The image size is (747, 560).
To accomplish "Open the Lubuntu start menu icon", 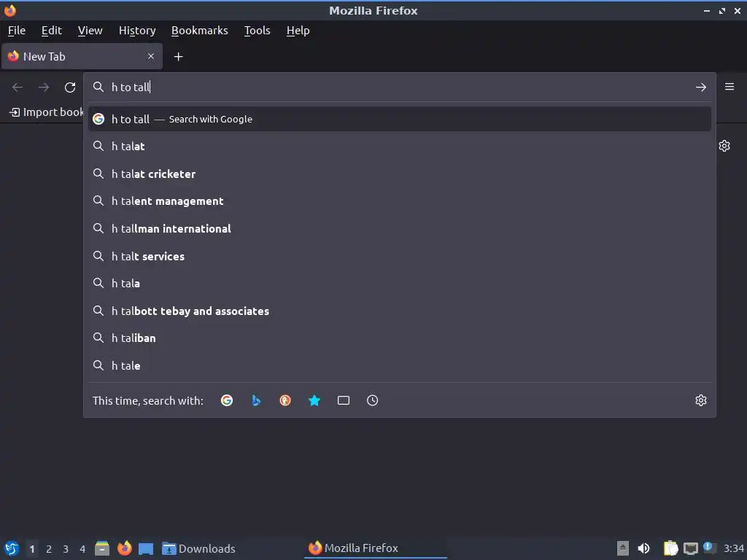I will [x=12, y=548].
